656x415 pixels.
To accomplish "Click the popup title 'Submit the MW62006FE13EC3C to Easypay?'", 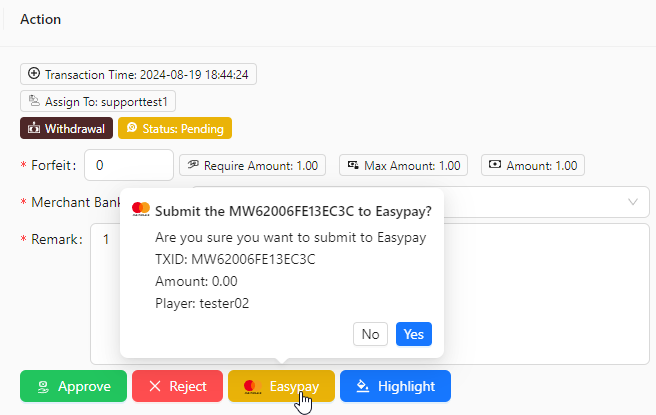I will (x=293, y=211).
